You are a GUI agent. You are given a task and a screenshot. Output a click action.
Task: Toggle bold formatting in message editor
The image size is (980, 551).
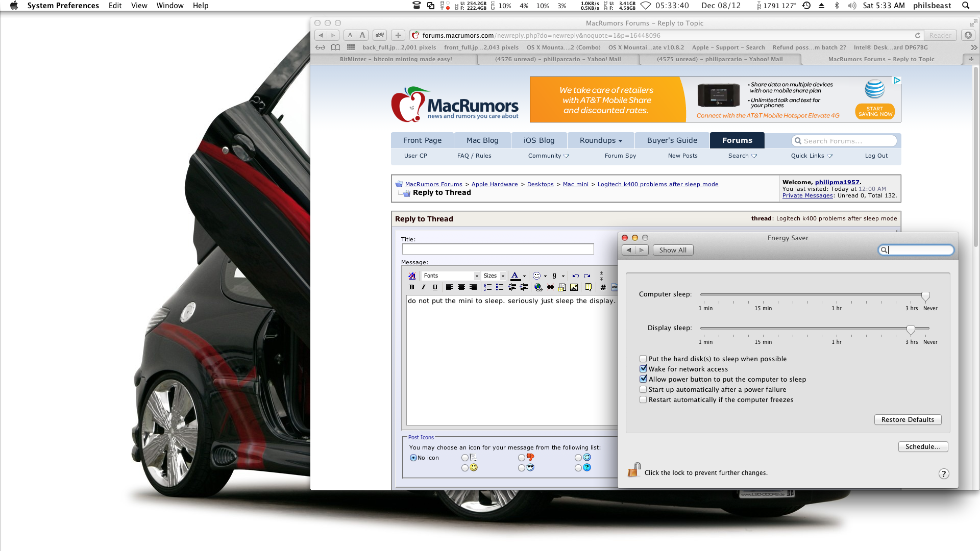(x=411, y=287)
